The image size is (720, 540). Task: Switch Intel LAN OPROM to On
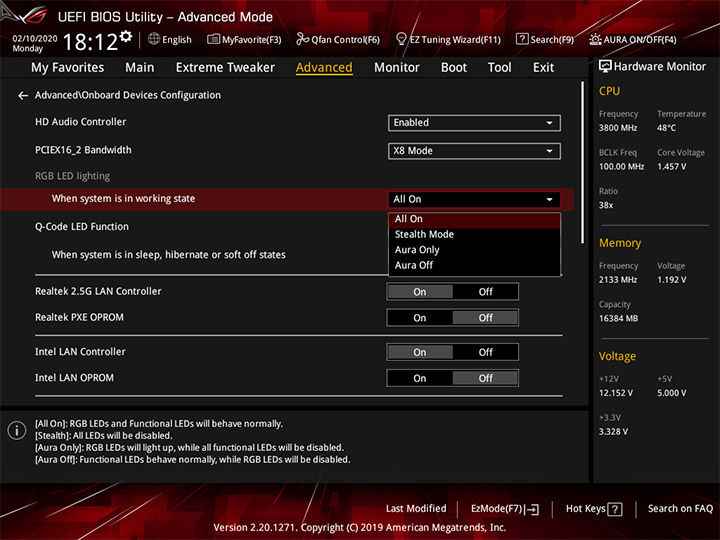pyautogui.click(x=420, y=379)
